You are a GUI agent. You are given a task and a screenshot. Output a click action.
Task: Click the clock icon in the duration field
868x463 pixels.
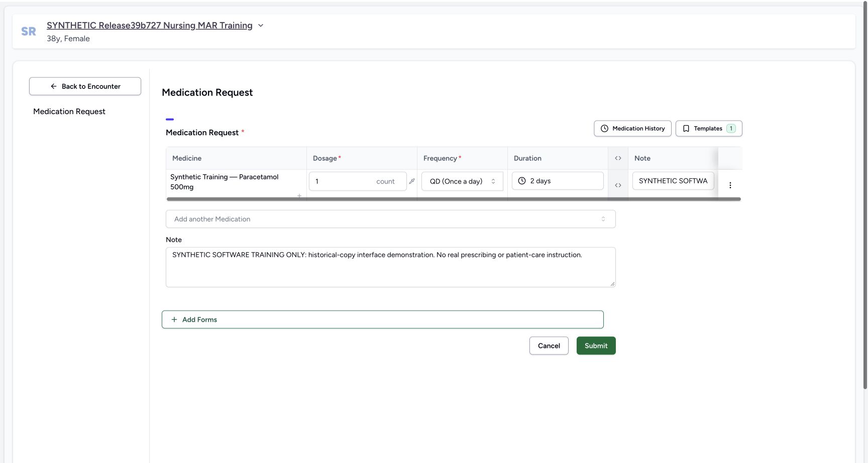click(522, 181)
